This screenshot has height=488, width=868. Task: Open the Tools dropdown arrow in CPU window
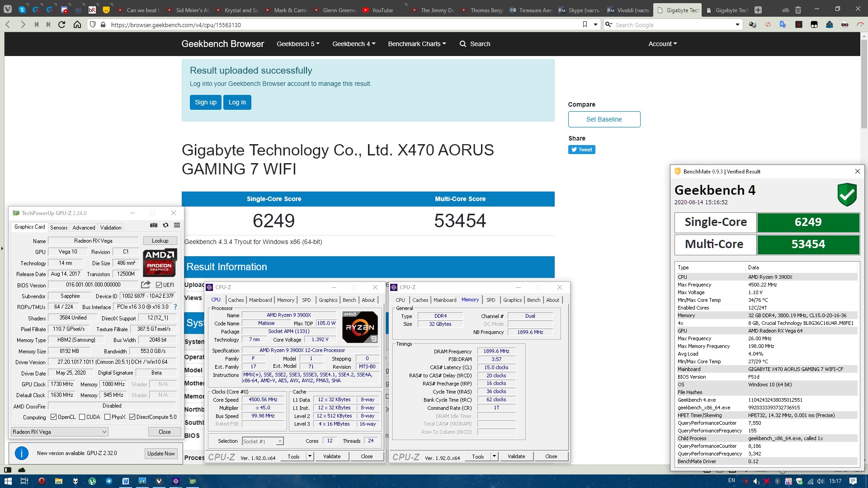[x=310, y=456]
